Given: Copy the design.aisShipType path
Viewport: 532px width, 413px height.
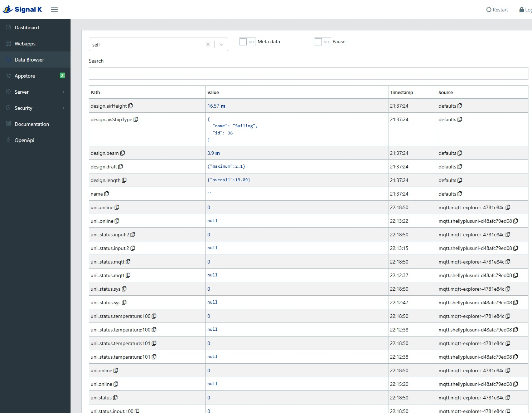Looking at the screenshot, I should pos(136,119).
